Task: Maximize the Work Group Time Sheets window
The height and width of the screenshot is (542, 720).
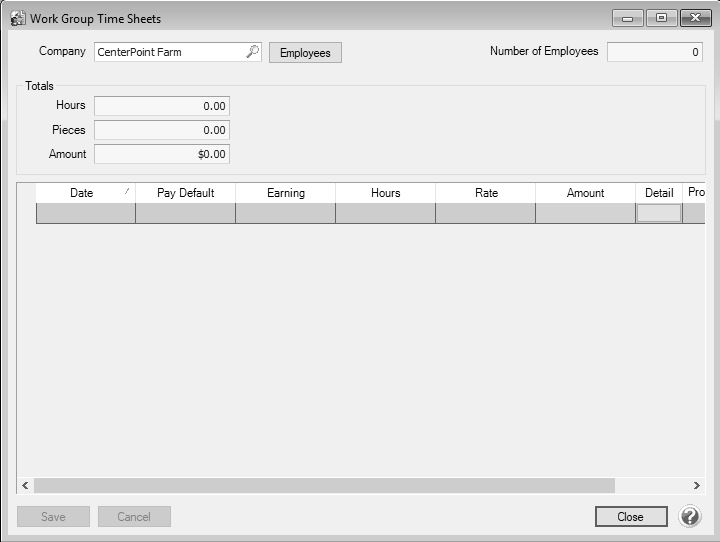Action: point(661,18)
